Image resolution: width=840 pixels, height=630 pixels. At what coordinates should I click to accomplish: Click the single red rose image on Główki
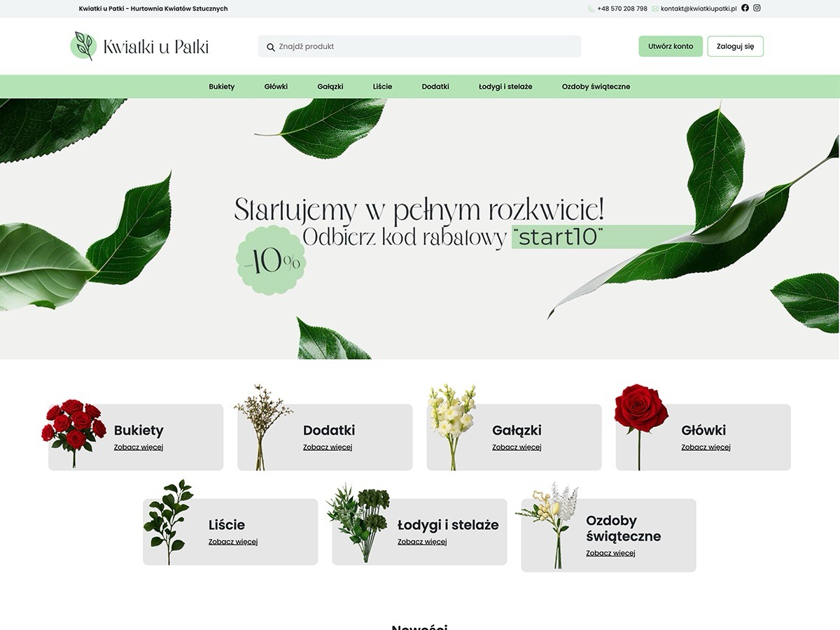pos(640,426)
